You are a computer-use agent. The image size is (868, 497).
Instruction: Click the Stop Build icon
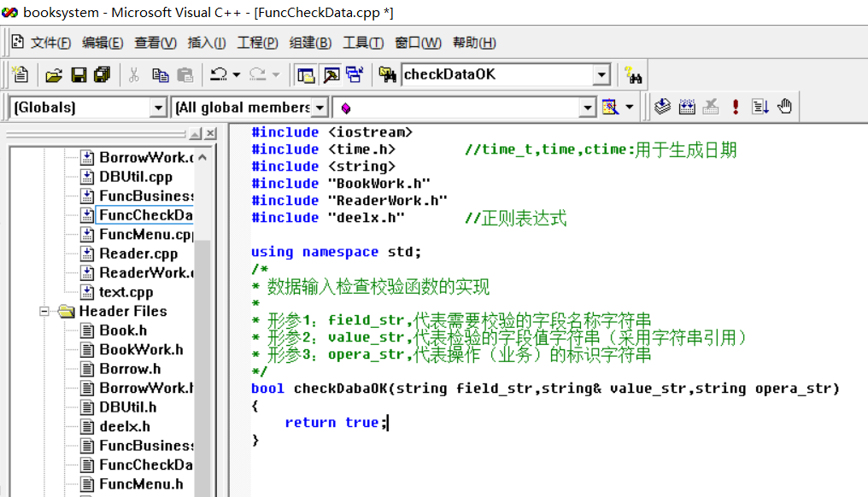pyautogui.click(x=711, y=106)
